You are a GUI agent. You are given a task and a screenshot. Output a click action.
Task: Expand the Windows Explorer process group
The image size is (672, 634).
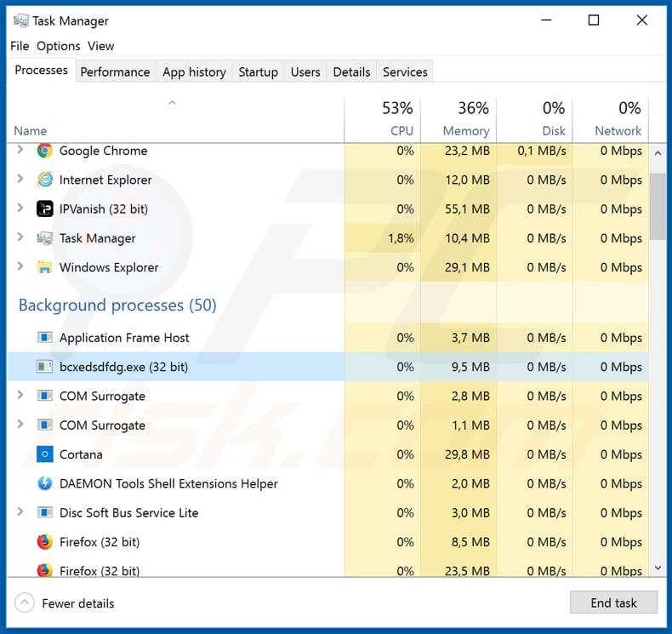[x=20, y=266]
